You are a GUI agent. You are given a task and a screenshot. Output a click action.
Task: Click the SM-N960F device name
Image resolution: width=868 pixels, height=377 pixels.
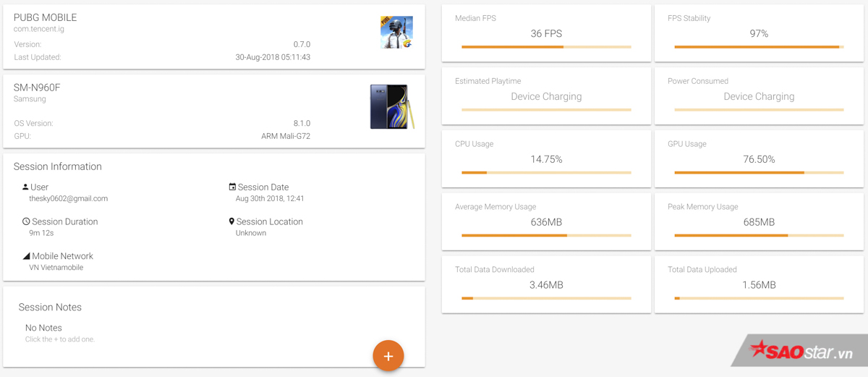pos(37,88)
